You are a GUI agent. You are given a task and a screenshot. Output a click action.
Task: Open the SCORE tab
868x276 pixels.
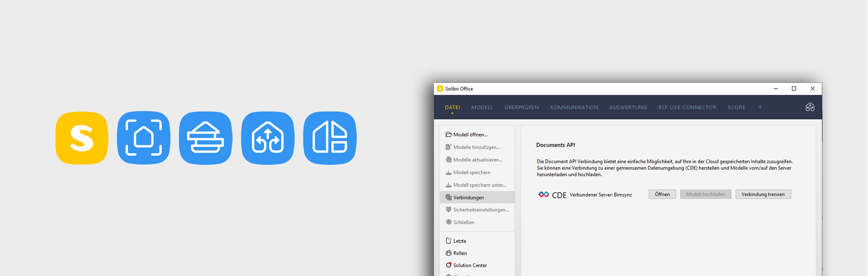click(x=736, y=107)
